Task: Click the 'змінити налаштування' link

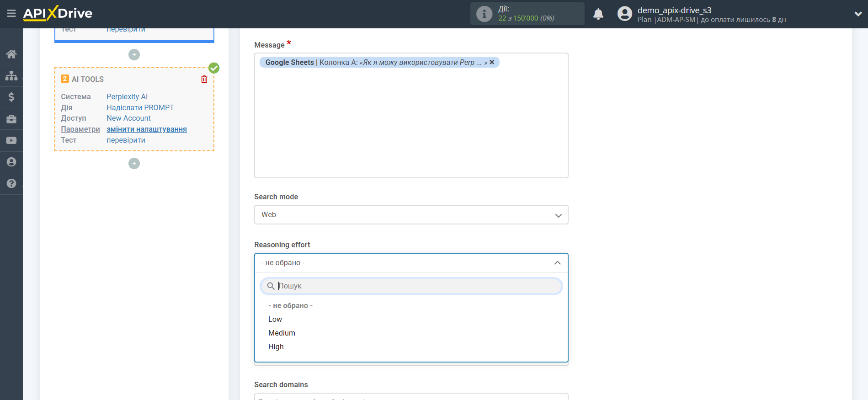Action: [x=147, y=129]
